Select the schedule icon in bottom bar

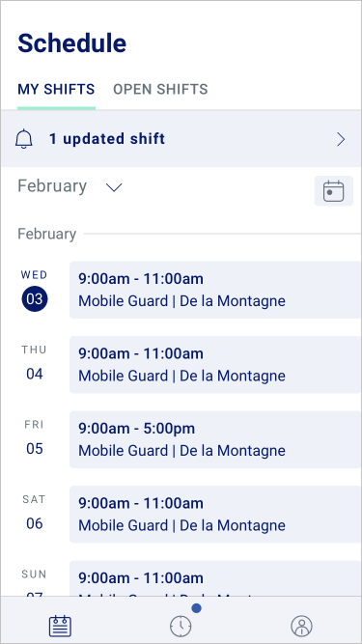[60, 627]
